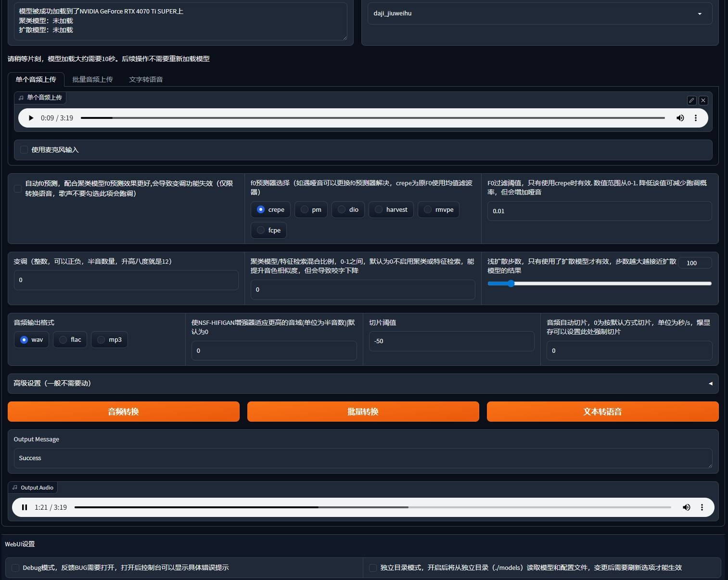Play the uploaded single audio file
The height and width of the screenshot is (580, 728).
coord(31,118)
